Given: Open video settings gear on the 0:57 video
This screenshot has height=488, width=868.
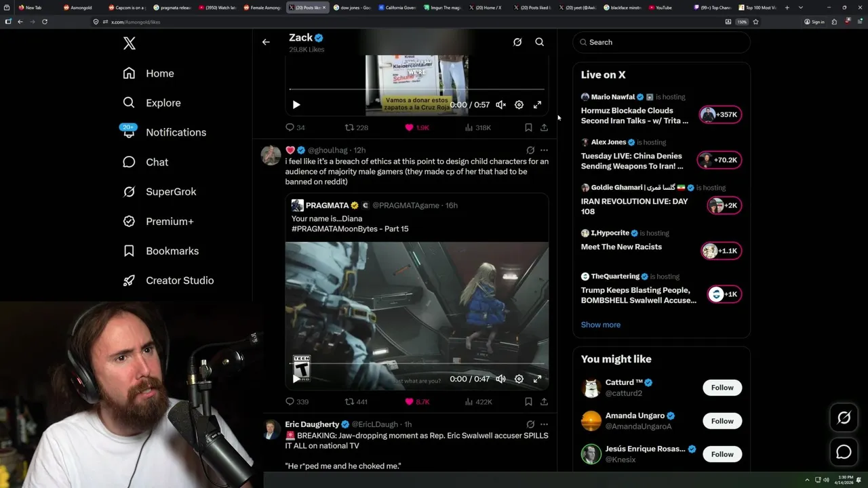Looking at the screenshot, I should click(x=519, y=105).
